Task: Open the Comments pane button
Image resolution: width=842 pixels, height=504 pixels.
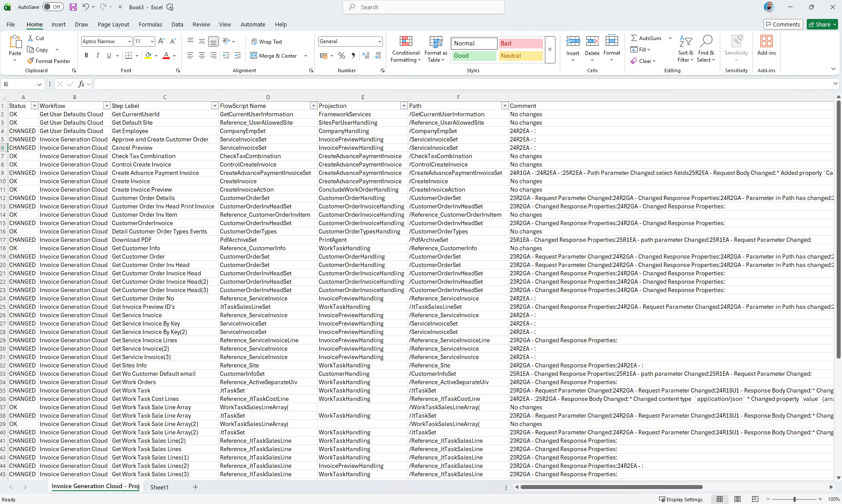Action: pos(782,25)
